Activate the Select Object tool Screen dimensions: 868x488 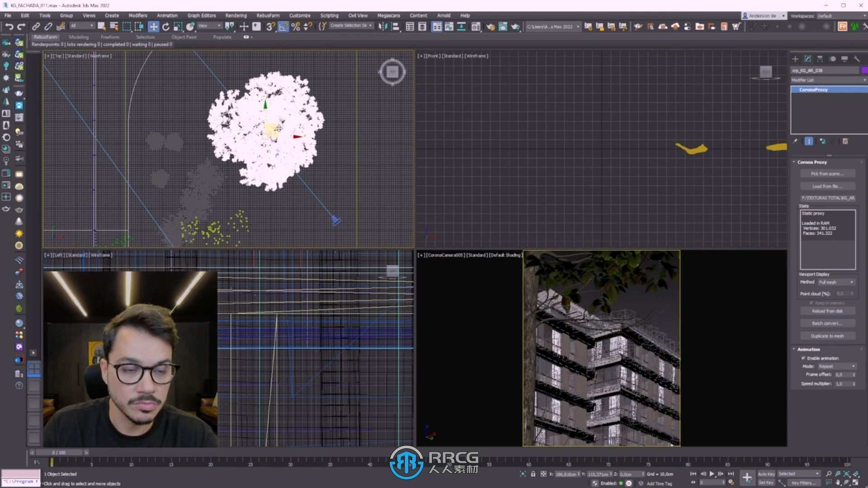click(102, 27)
